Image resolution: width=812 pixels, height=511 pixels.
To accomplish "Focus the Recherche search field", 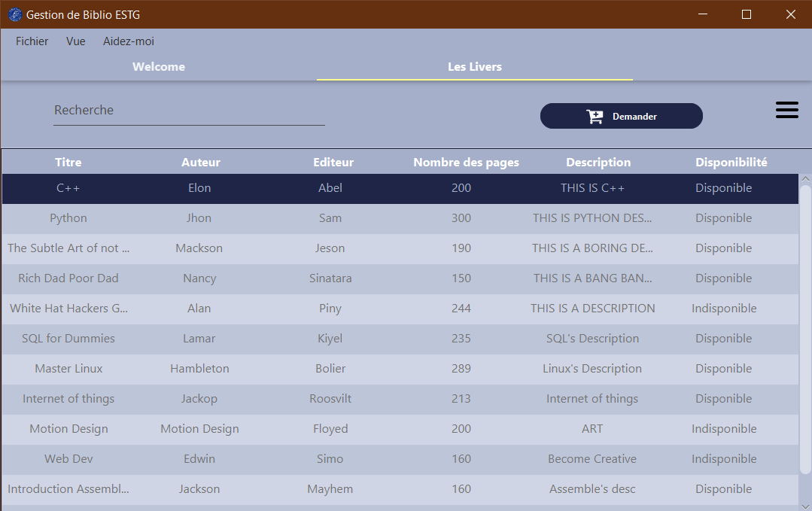I will [x=189, y=111].
